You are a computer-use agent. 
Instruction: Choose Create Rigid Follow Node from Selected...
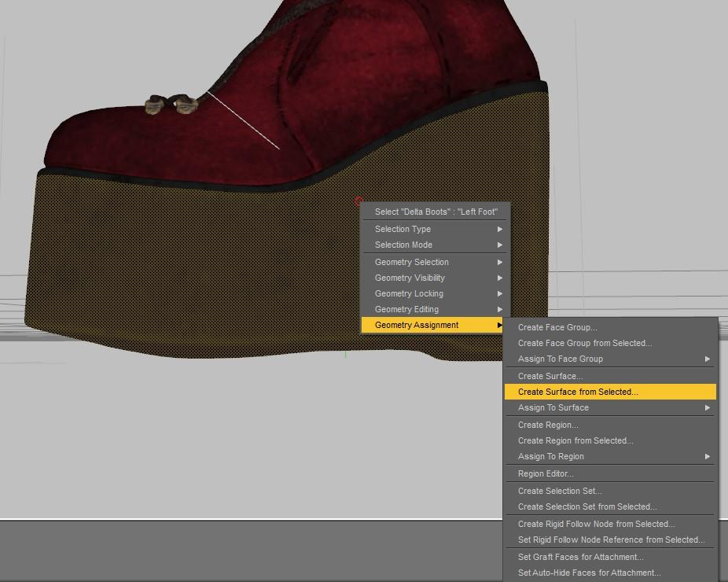[x=596, y=524]
